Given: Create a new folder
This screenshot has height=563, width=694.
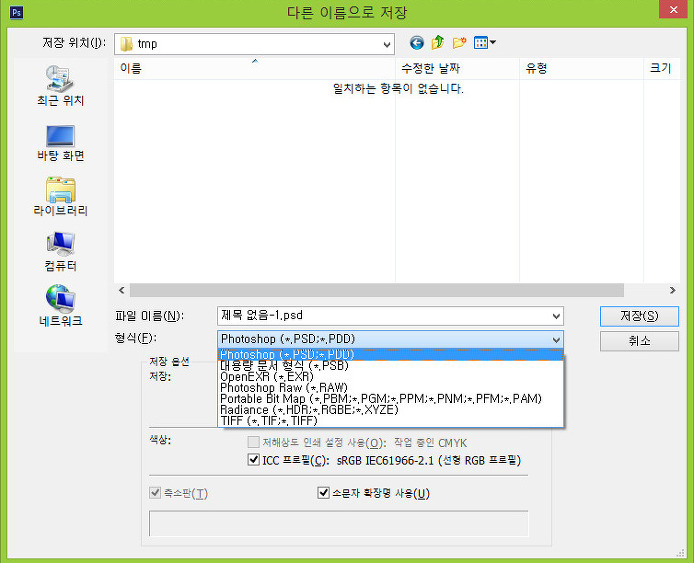Looking at the screenshot, I should point(459,43).
